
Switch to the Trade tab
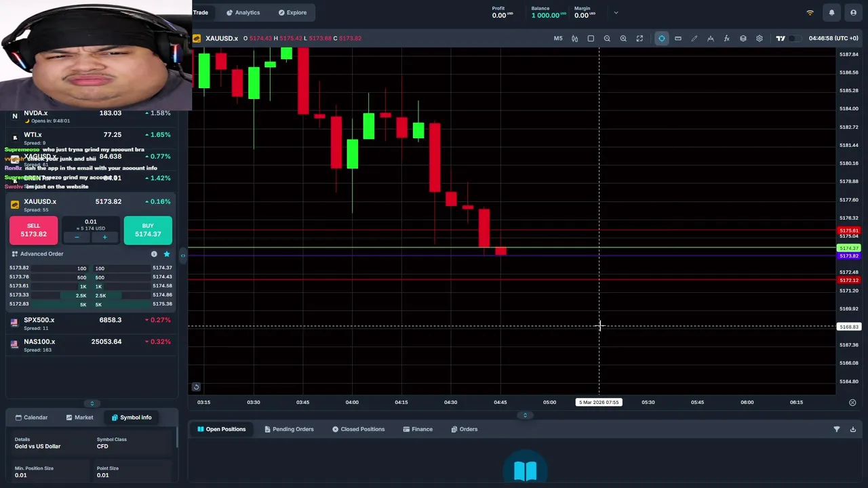click(201, 12)
